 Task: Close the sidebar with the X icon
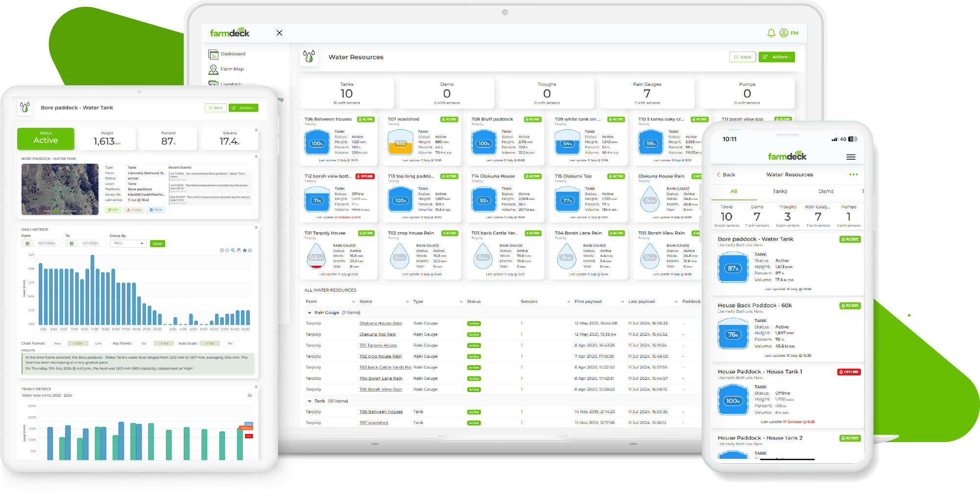pyautogui.click(x=279, y=33)
